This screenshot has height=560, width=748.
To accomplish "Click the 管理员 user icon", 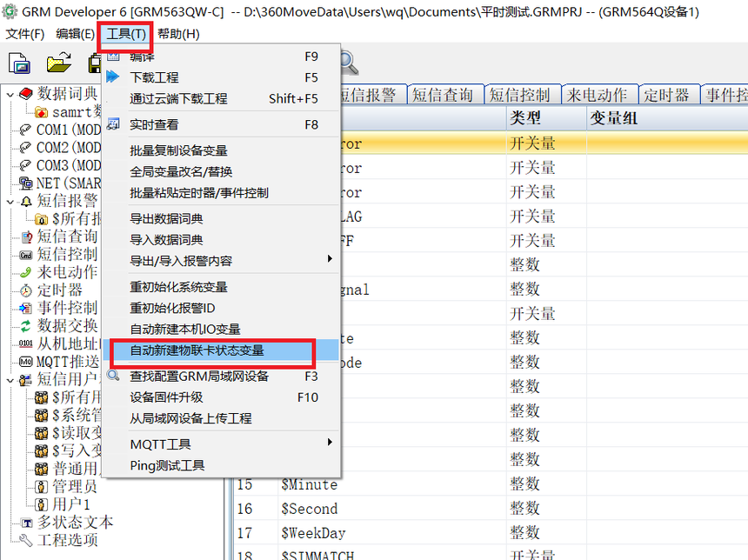I will (x=42, y=487).
